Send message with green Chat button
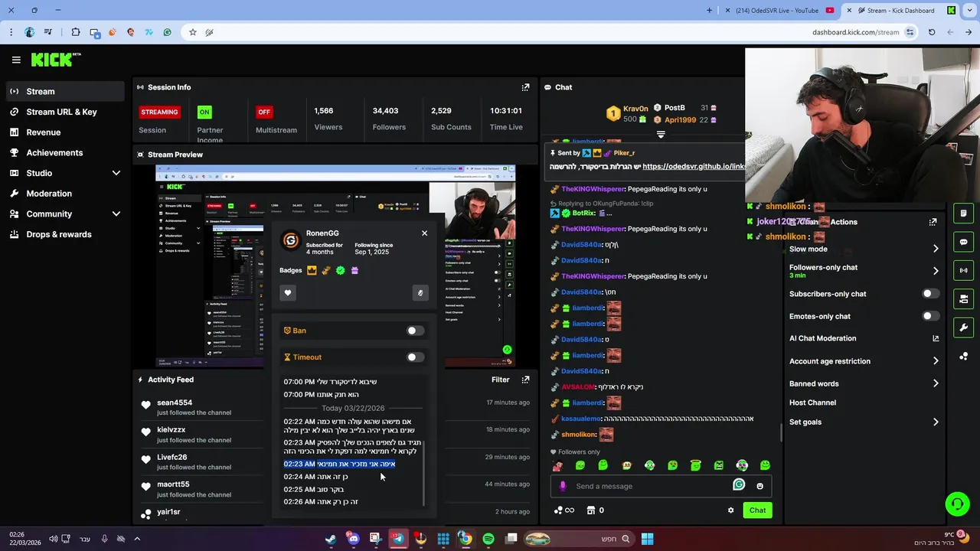 (x=757, y=510)
